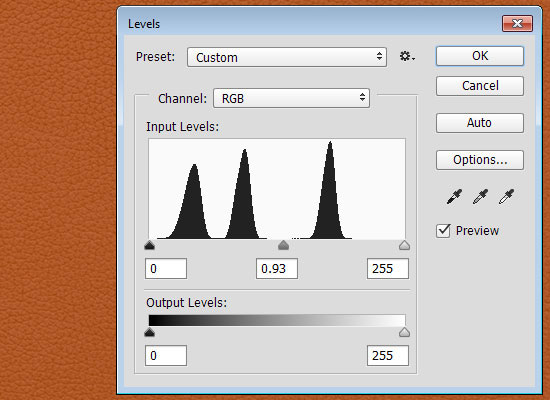Select the gray point eyedropper
The height and width of the screenshot is (400, 550).
coord(480,196)
